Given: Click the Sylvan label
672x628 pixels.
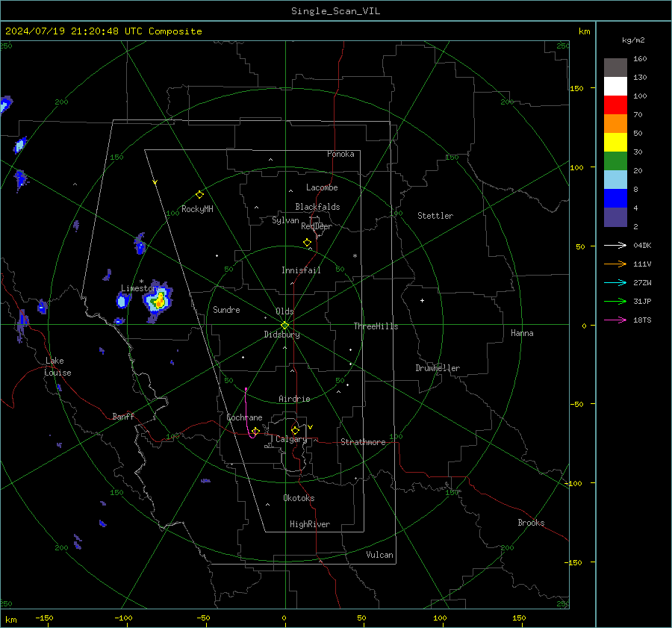Looking at the screenshot, I should click(285, 220).
